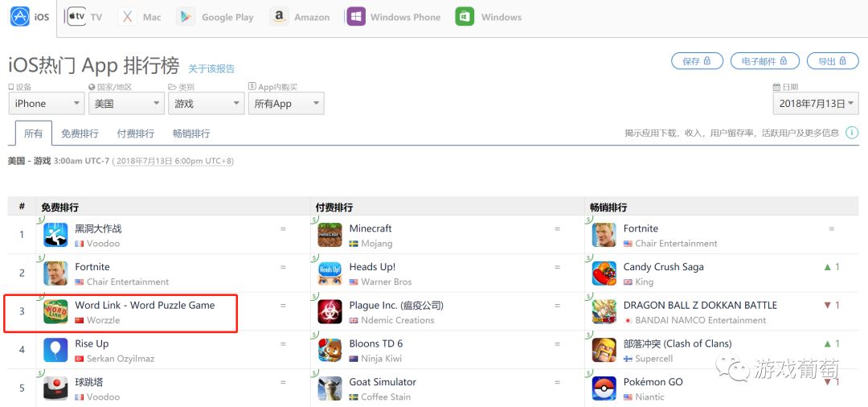Open the Minecraft app title

click(371, 228)
